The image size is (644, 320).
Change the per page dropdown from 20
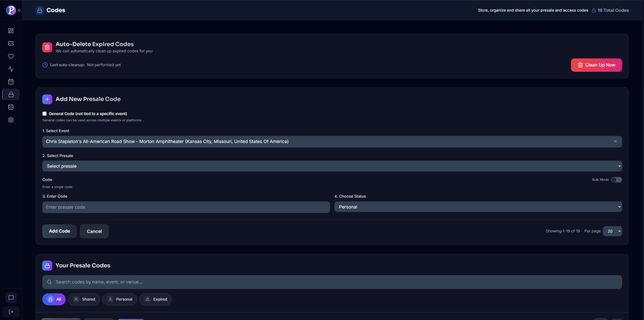(x=612, y=231)
